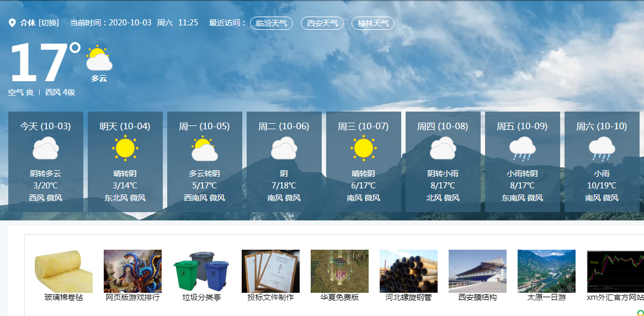Image resolution: width=644 pixels, height=316 pixels.
Task: Click the 东南风 微风 wind text
Action: (523, 198)
